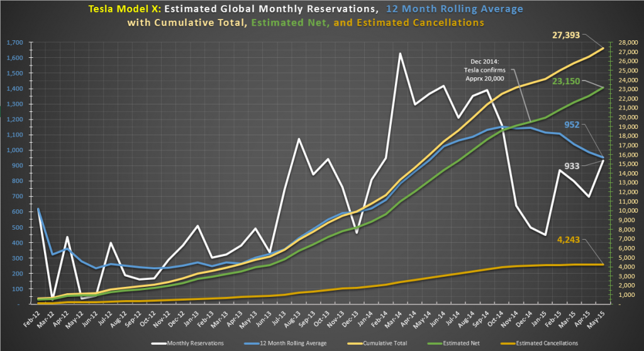Click the Feb-12 label on the x-axis
This screenshot has width=644, height=351.
click(x=32, y=319)
